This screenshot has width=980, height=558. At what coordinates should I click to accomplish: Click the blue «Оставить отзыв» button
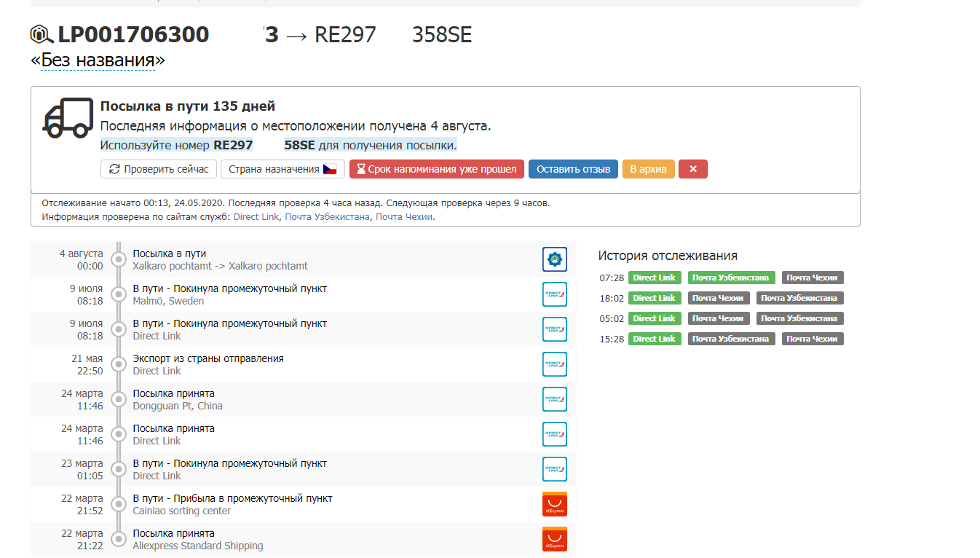click(573, 169)
